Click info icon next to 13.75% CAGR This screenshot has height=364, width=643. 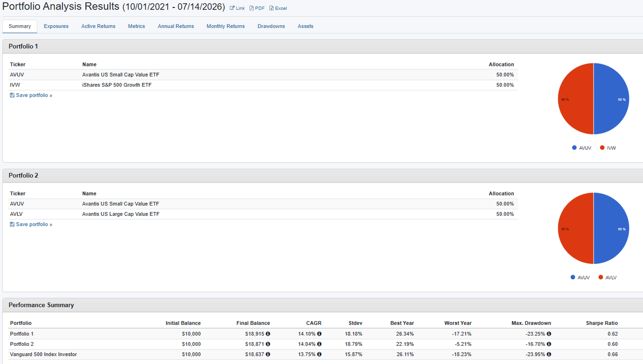pyautogui.click(x=319, y=354)
